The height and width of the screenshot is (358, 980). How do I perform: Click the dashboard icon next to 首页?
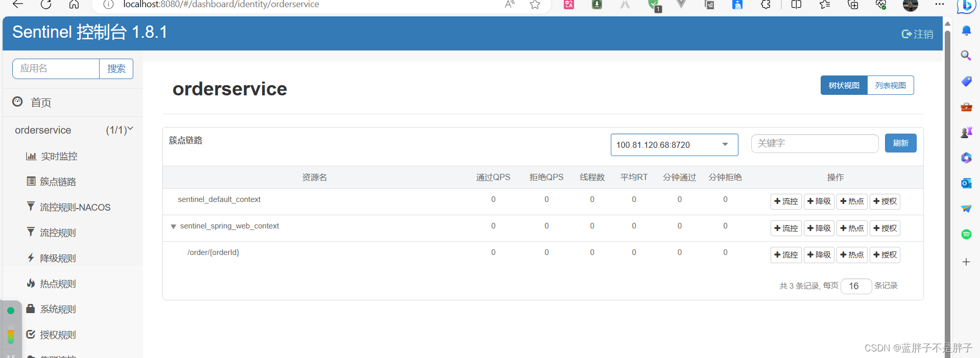17,101
